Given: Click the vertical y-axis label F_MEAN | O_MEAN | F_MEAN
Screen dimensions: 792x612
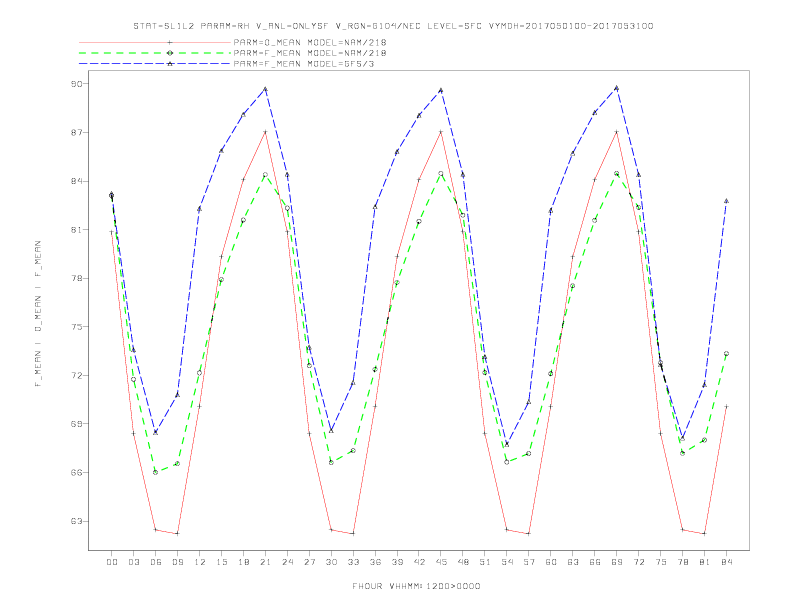Looking at the screenshot, I should coord(38,314).
